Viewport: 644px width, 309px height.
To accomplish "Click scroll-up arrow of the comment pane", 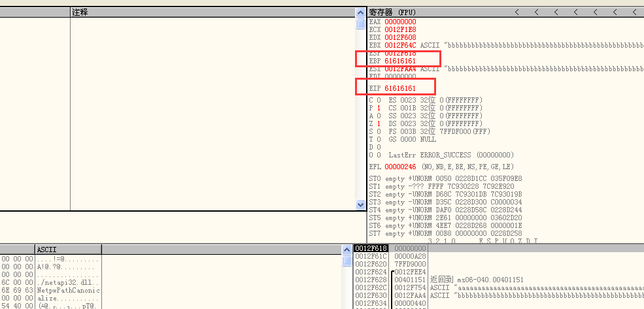I will [360, 12].
